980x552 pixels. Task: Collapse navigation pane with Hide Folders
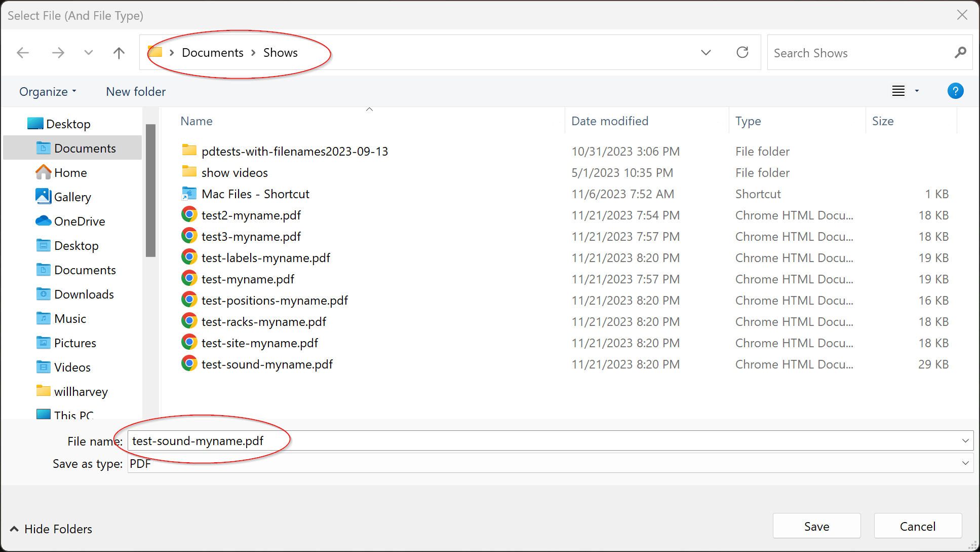(51, 529)
